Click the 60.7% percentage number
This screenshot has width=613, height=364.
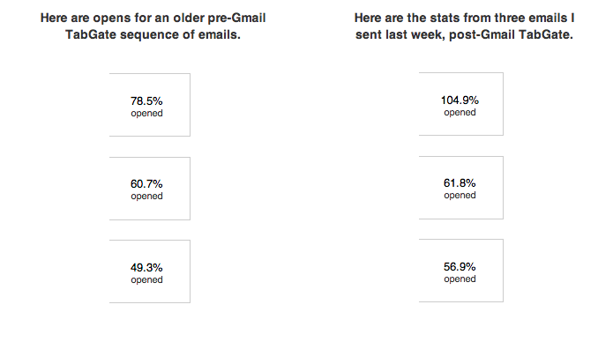coord(146,184)
